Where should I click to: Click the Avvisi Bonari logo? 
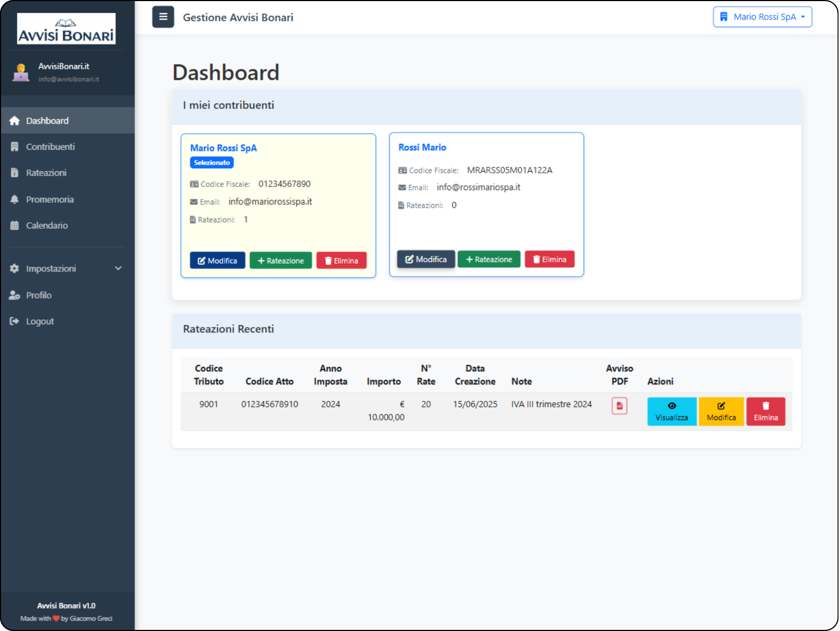66,29
